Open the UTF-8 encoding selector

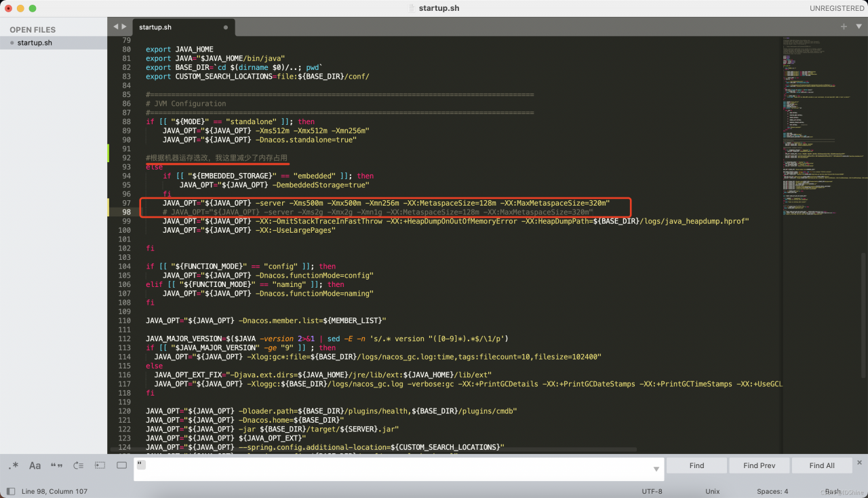click(x=652, y=491)
